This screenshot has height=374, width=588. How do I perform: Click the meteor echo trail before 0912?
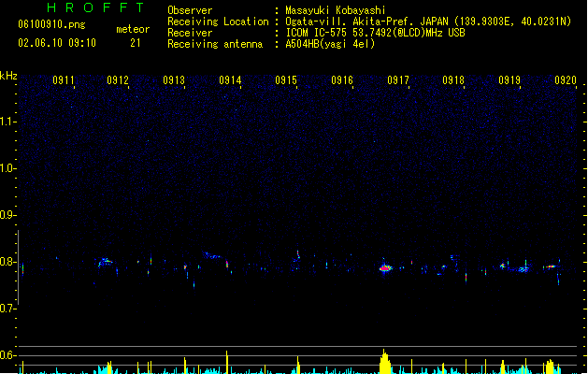[105, 262]
